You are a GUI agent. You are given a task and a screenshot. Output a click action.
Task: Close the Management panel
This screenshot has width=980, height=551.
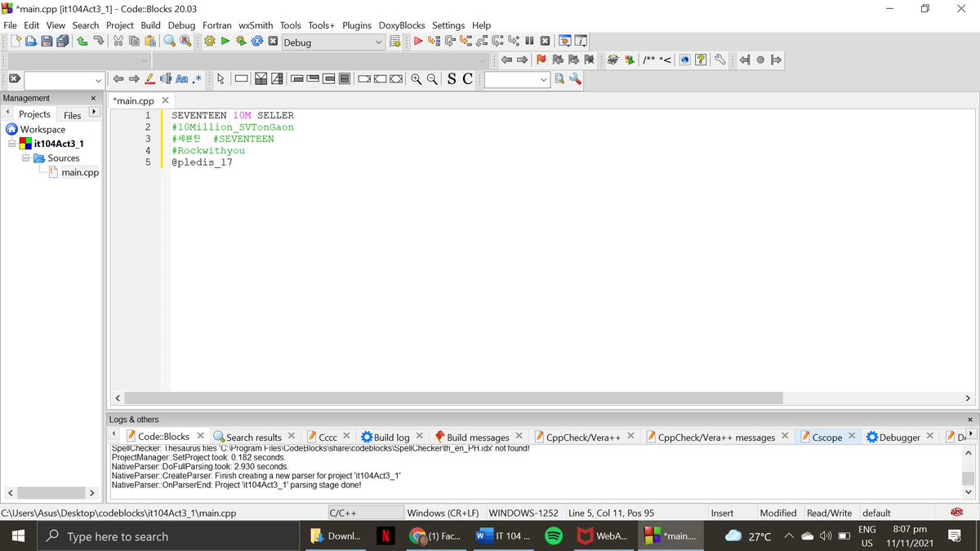coord(93,98)
